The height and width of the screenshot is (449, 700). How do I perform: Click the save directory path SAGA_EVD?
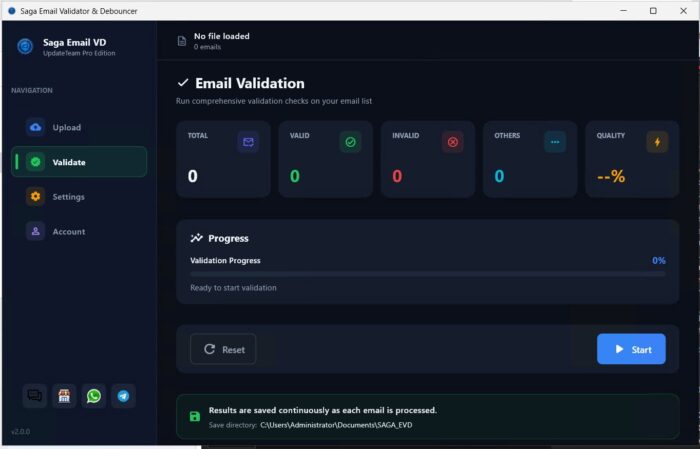click(x=336, y=425)
